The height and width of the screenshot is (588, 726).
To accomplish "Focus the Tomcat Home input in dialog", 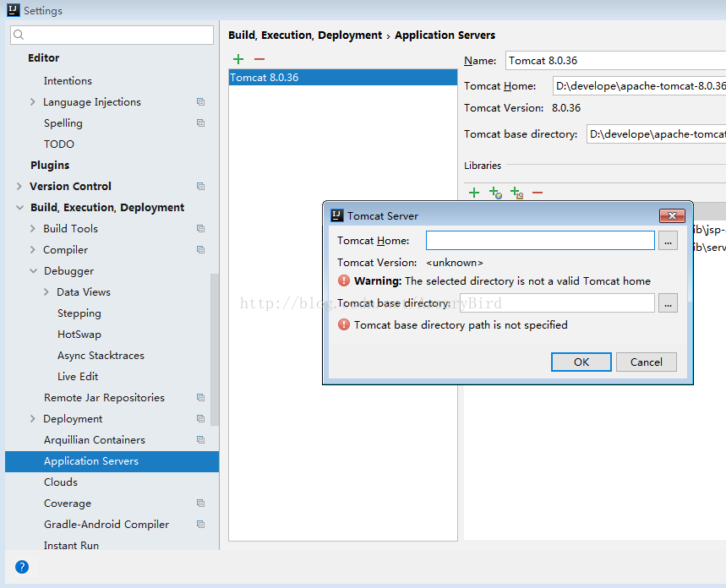I will pyautogui.click(x=540, y=241).
